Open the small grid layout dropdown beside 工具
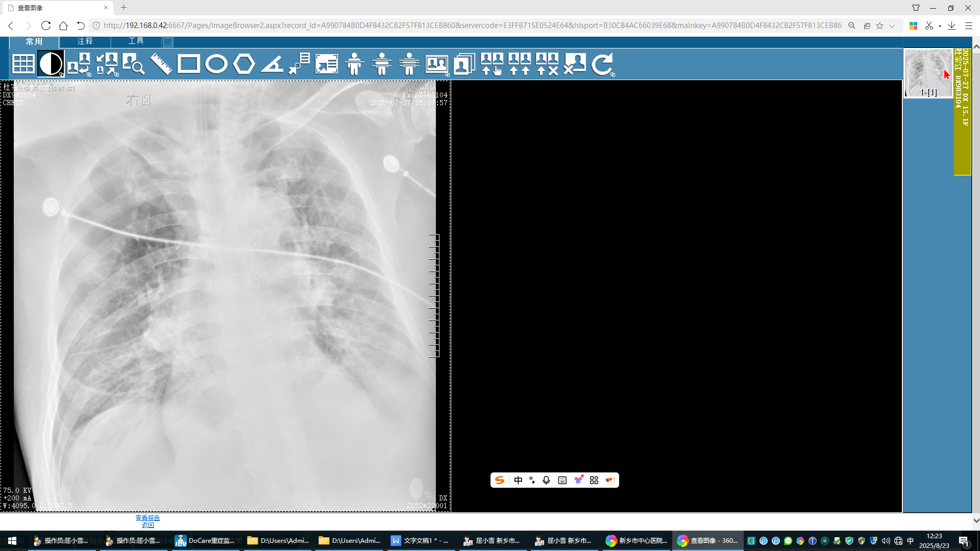980x551 pixels. pos(168,42)
